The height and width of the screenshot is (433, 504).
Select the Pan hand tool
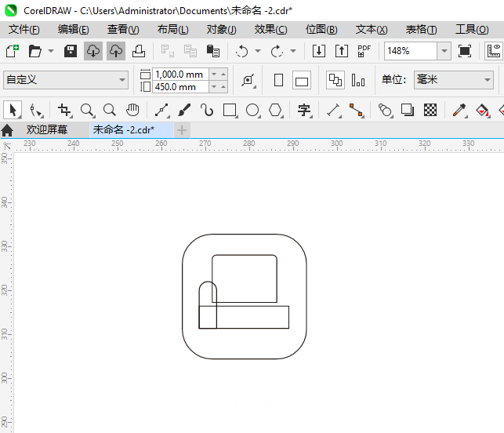point(132,110)
